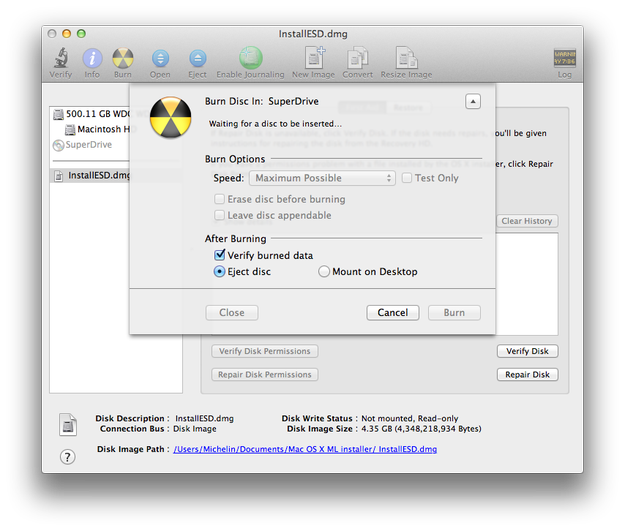Image resolution: width=625 pixels, height=531 pixels.
Task: Select SuperDrive in the sidebar
Action: click(83, 145)
